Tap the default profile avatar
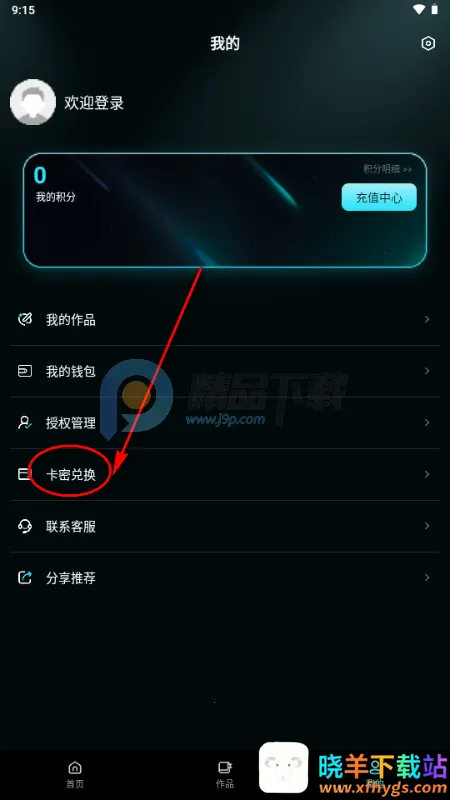The image size is (450, 800). (x=33, y=102)
